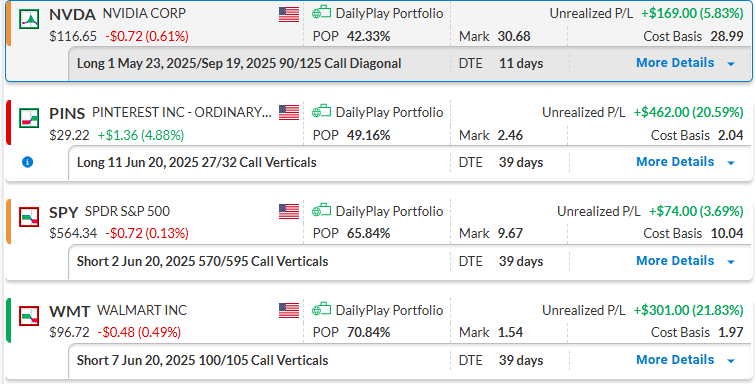This screenshot has width=755, height=384.
Task: Click the NVDA ticker symbol
Action: click(x=72, y=14)
